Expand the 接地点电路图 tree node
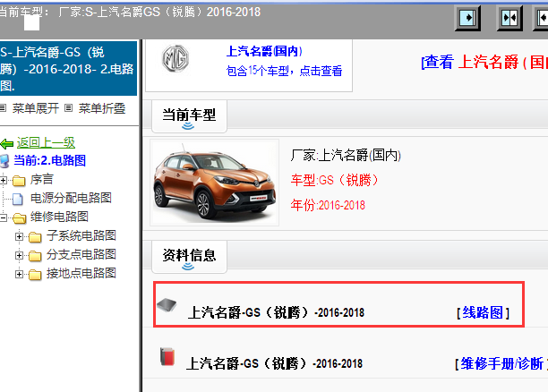The height and width of the screenshot is (392, 548). (x=19, y=274)
